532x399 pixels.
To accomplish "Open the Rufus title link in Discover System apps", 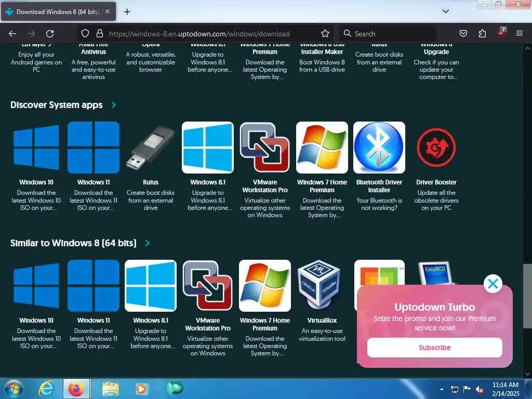I will click(x=151, y=182).
